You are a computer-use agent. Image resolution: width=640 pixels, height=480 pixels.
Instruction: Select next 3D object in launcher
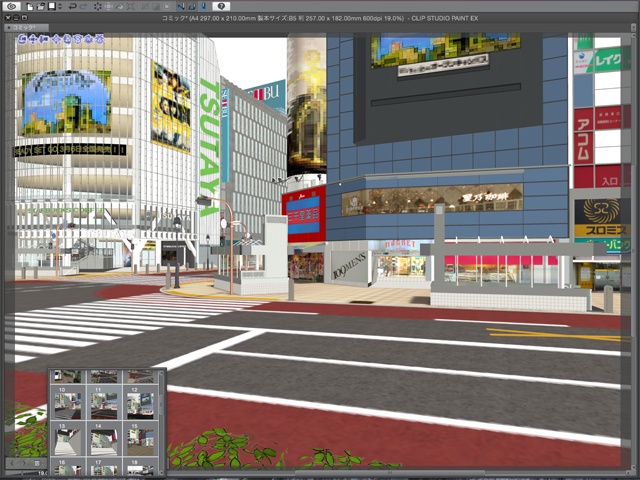[24, 463]
